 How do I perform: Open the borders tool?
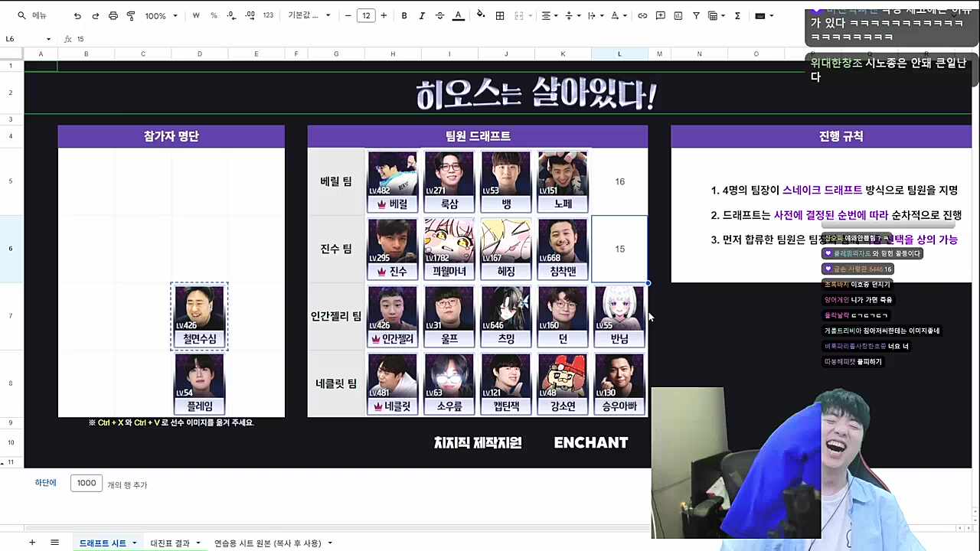click(x=500, y=15)
